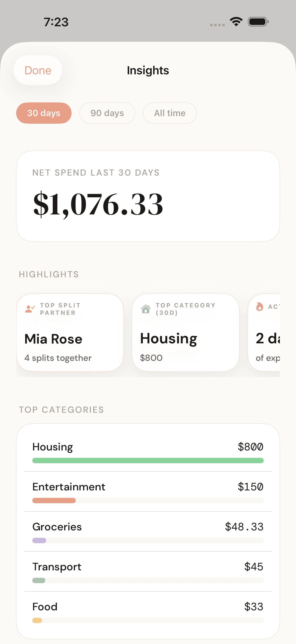The height and width of the screenshot is (644, 296).
Task: Switch to the All time filter
Action: pyautogui.click(x=170, y=113)
